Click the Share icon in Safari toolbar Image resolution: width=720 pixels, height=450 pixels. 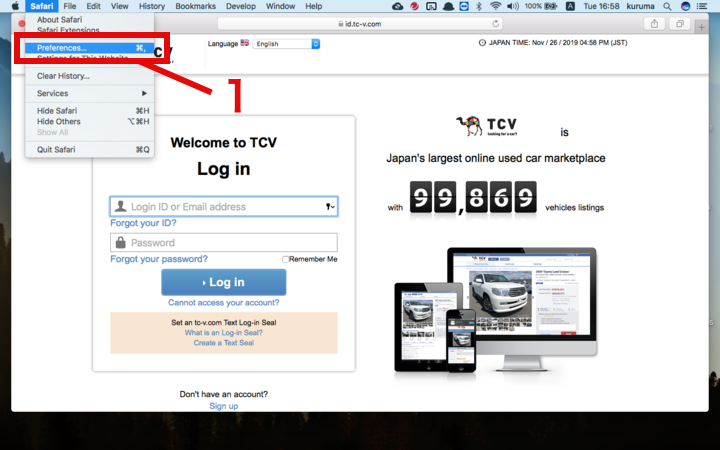tap(655, 24)
